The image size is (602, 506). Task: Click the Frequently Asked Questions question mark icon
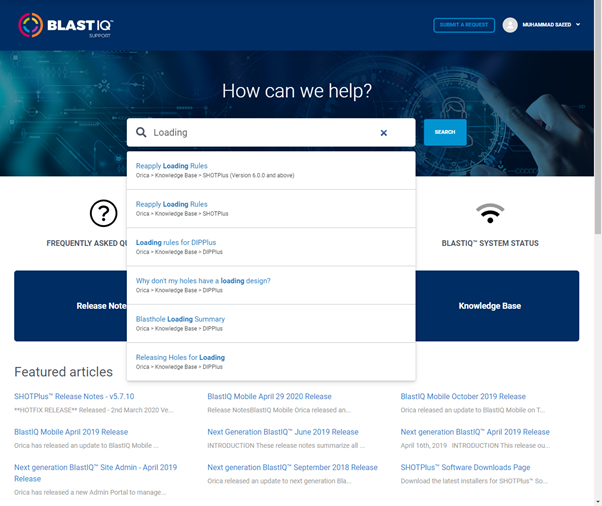103,213
